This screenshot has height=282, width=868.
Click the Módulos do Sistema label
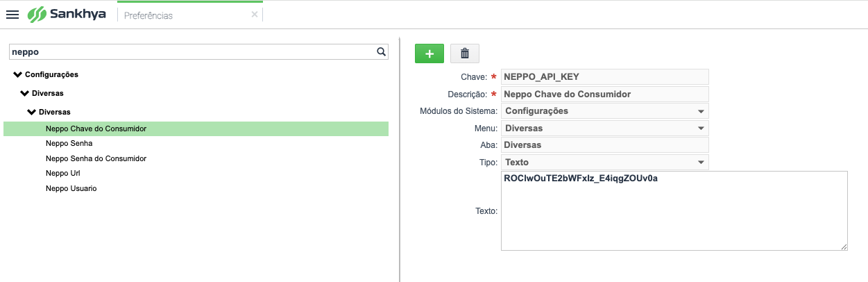(459, 111)
